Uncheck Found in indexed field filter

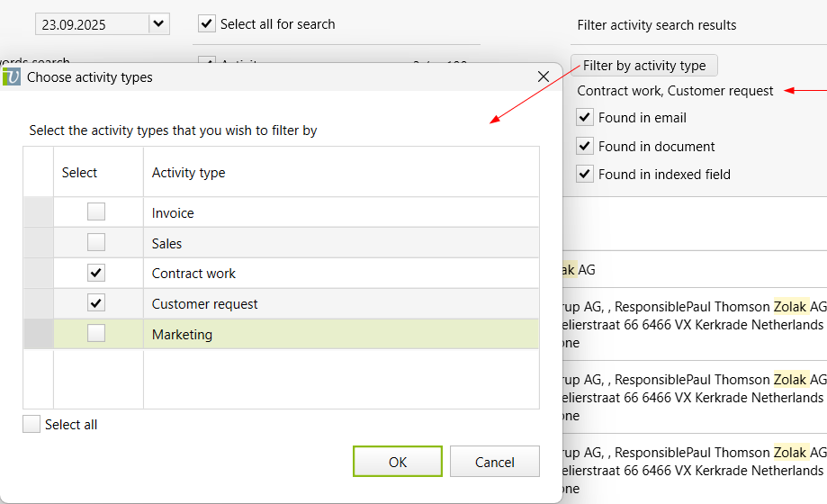pyautogui.click(x=585, y=174)
